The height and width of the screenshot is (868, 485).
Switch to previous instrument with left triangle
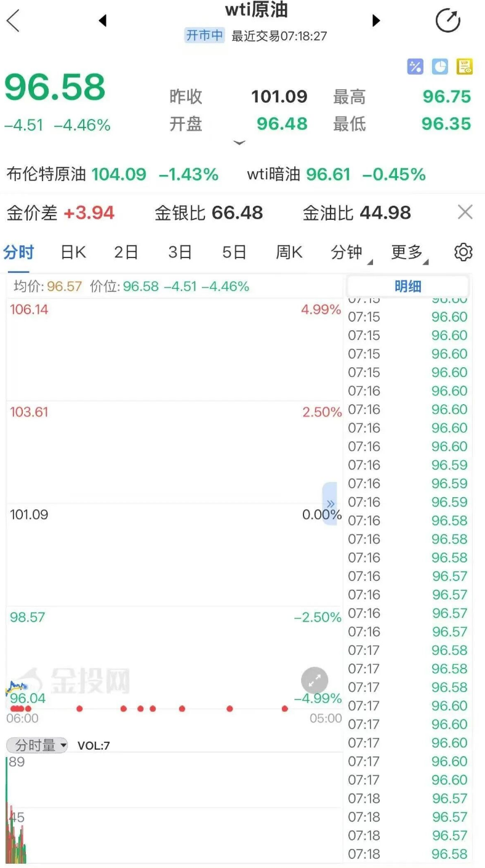point(103,21)
